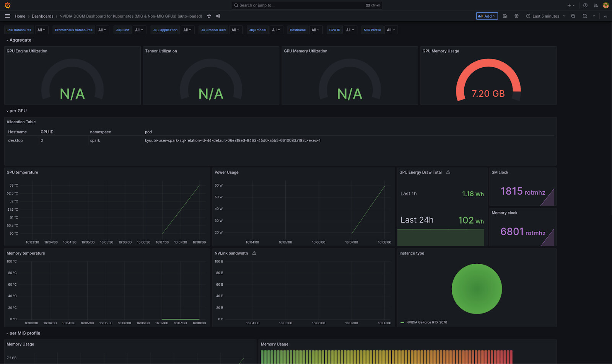Open the GPU ID variable dropdown
The image size is (612, 364).
pos(350,30)
